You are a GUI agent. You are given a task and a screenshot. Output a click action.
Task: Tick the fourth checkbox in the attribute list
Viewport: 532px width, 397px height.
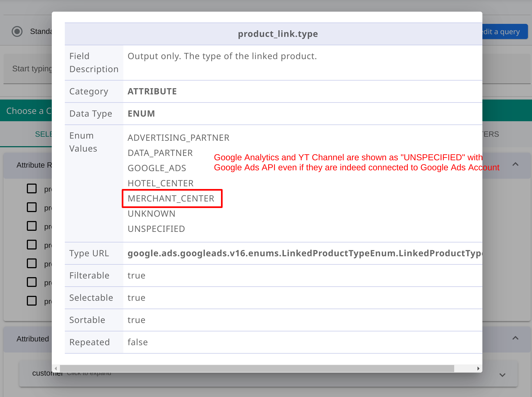click(x=32, y=245)
